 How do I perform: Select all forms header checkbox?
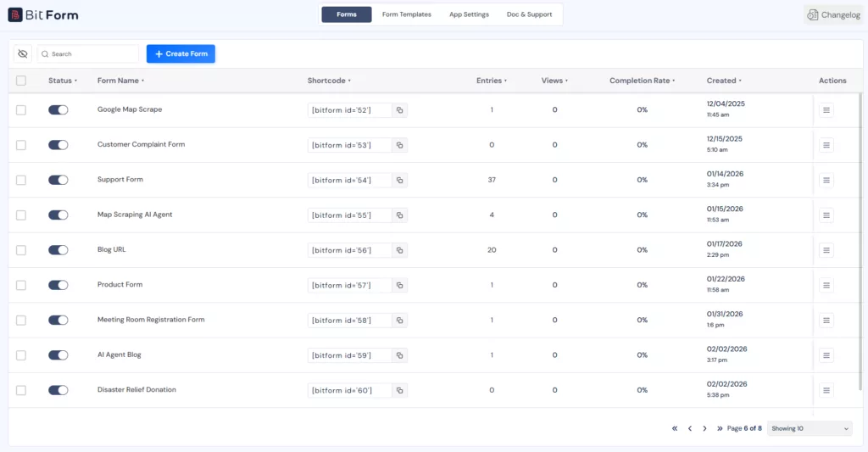[21, 81]
